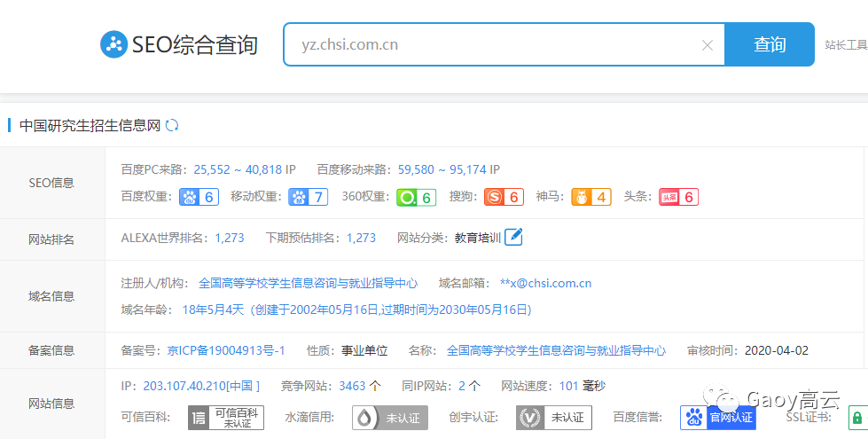Click the SEO综合查询 logo icon
This screenshot has height=439, width=868.
(114, 44)
